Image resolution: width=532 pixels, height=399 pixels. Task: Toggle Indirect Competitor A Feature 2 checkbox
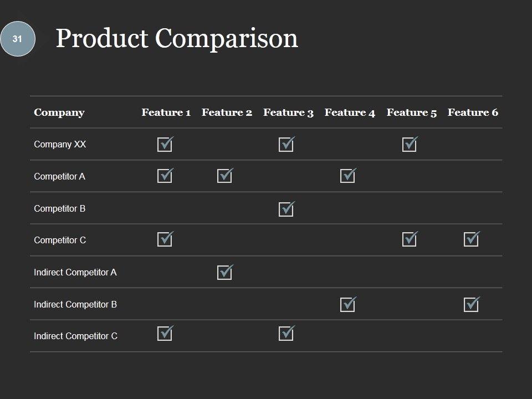point(224,272)
